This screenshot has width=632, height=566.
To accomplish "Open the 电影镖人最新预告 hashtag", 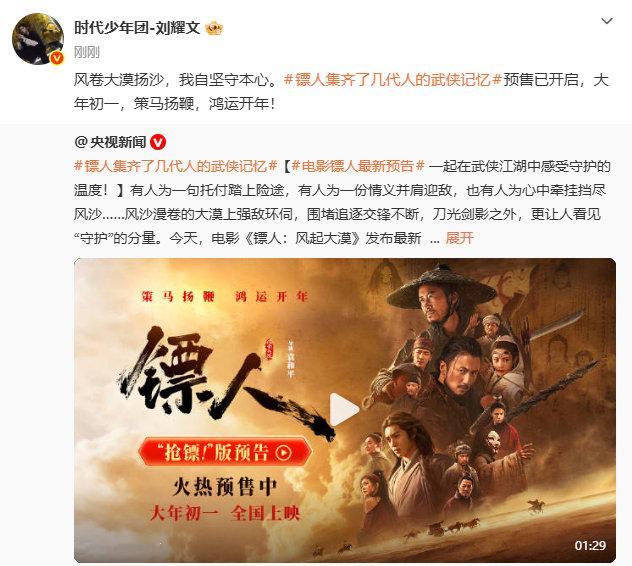I will pos(358,166).
